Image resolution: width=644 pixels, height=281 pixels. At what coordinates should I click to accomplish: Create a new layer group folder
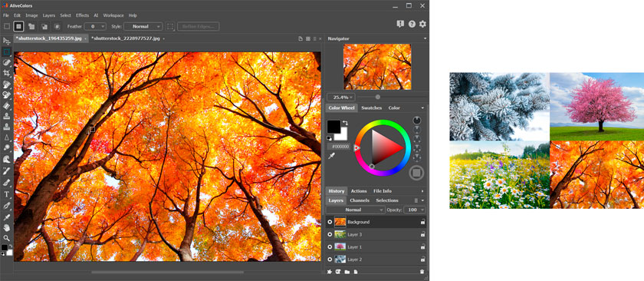pyautogui.click(x=347, y=272)
